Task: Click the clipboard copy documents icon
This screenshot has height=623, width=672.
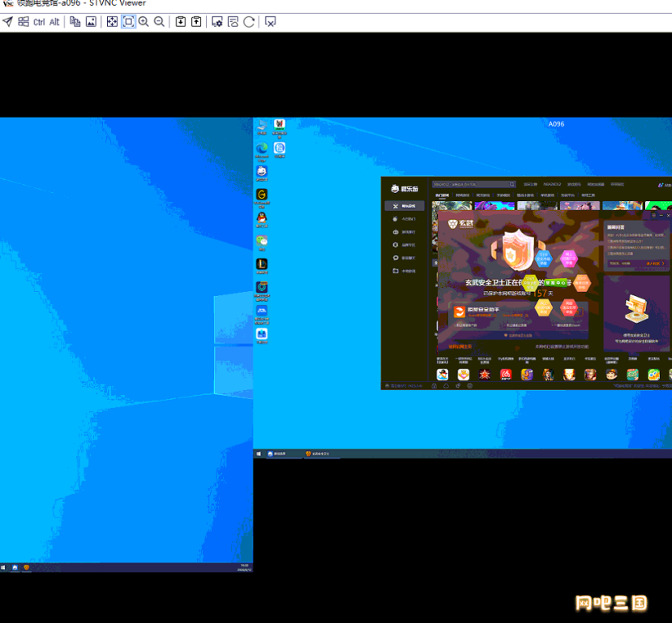Action: 75,21
